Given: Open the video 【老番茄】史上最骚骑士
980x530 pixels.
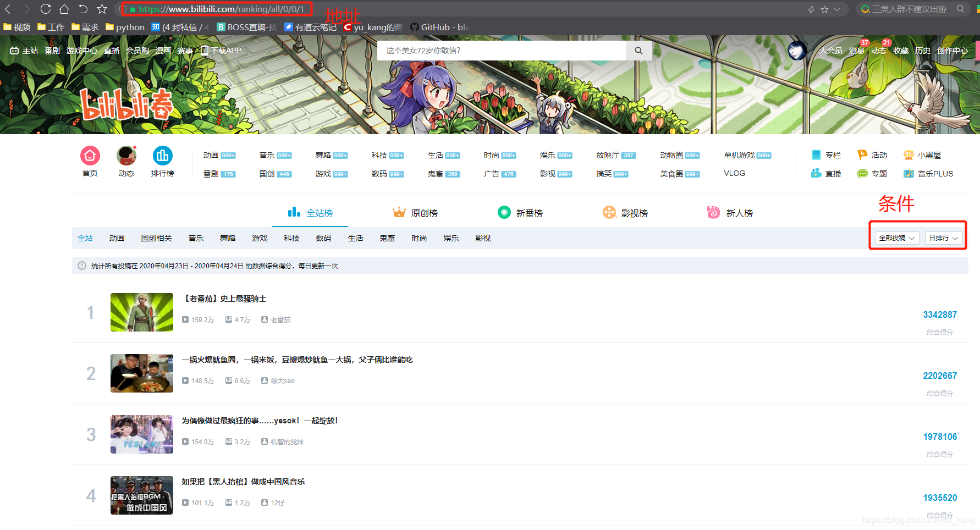Looking at the screenshot, I should [x=225, y=299].
